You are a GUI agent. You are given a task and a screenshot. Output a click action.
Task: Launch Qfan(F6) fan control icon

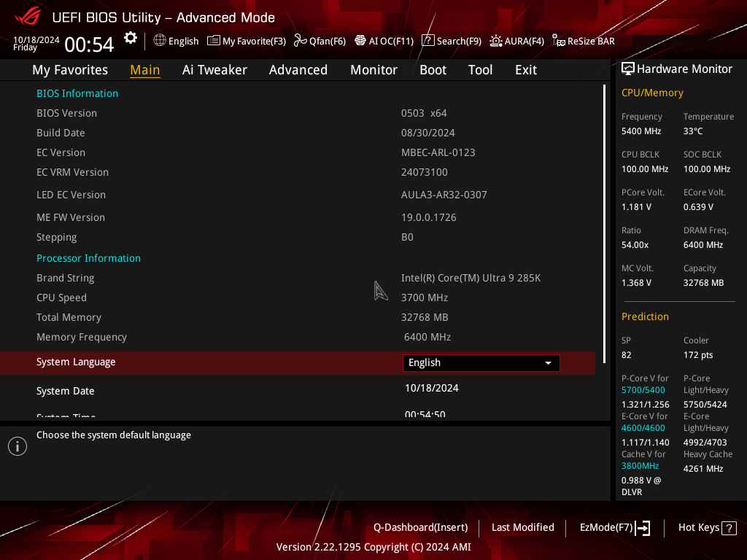pyautogui.click(x=300, y=41)
